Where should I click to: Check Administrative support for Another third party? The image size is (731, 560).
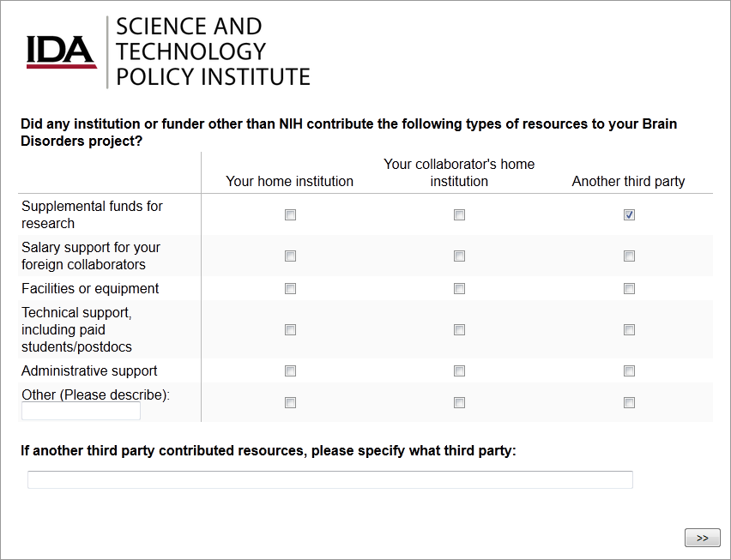629,371
